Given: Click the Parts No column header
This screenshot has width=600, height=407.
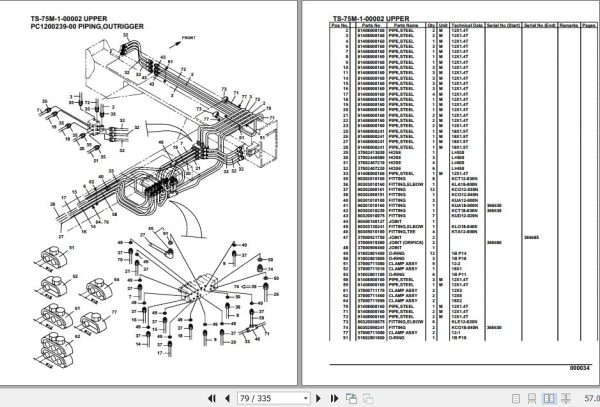Looking at the screenshot, I should (x=371, y=25).
